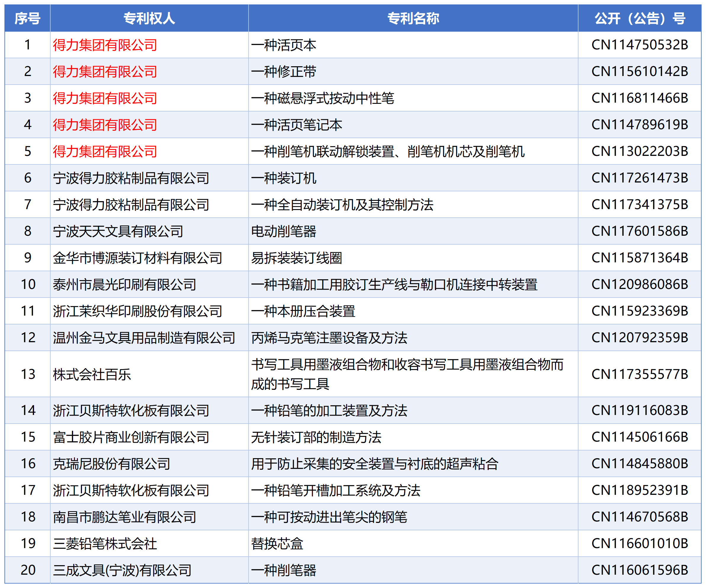Select patent name 一种装订机
The image size is (706, 588).
(284, 178)
